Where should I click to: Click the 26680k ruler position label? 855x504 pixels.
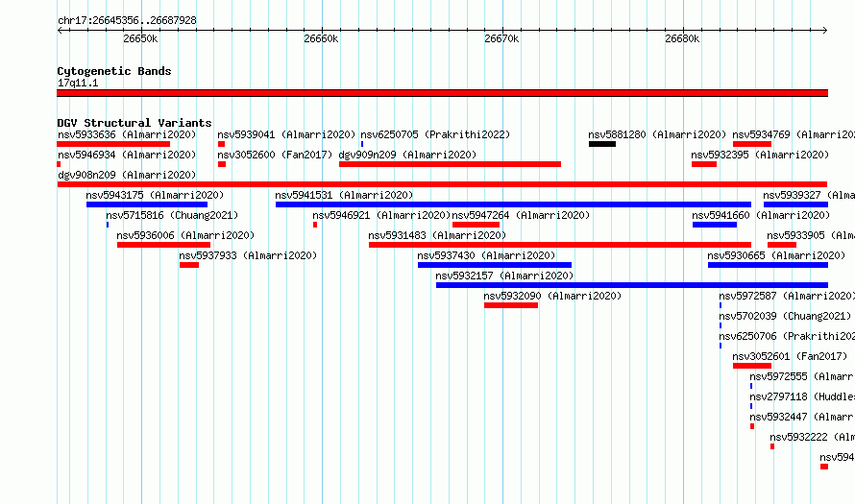point(682,38)
